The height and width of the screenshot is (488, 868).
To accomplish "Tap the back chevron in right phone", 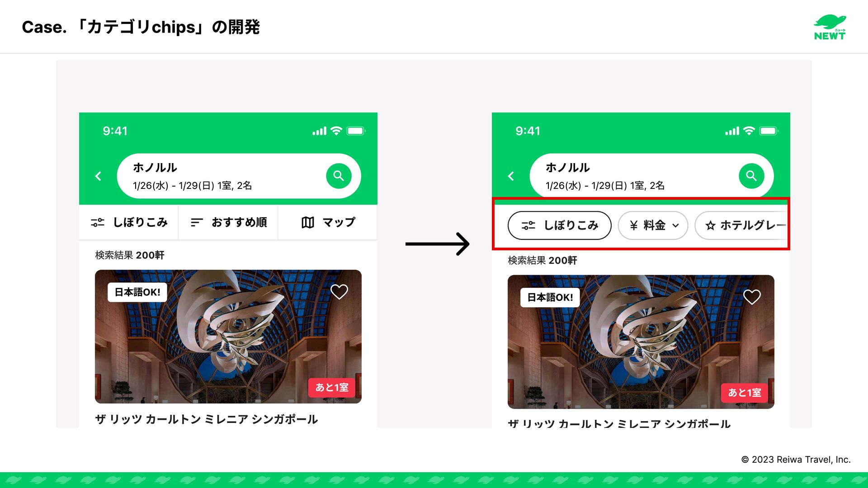I will (x=511, y=176).
